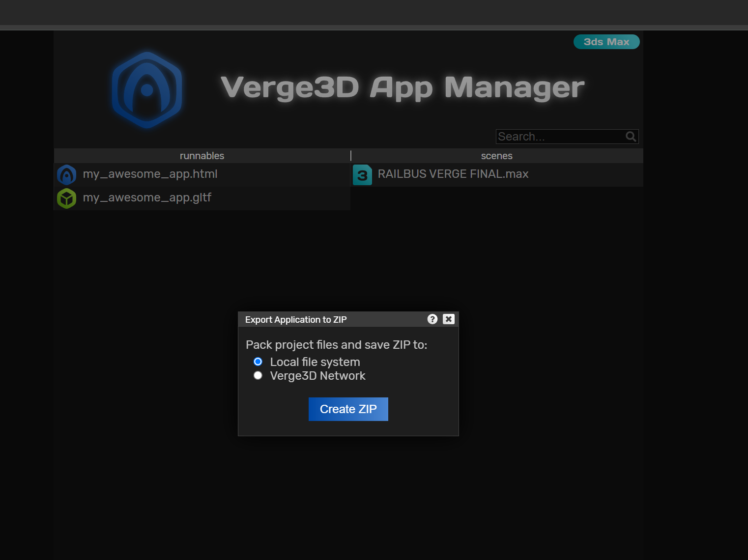Click the Export Application to ZIP title
The width and height of the screenshot is (748, 560).
point(296,320)
